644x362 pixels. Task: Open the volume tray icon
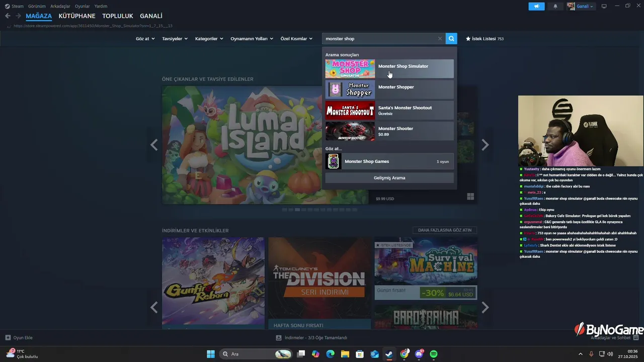tap(610, 354)
